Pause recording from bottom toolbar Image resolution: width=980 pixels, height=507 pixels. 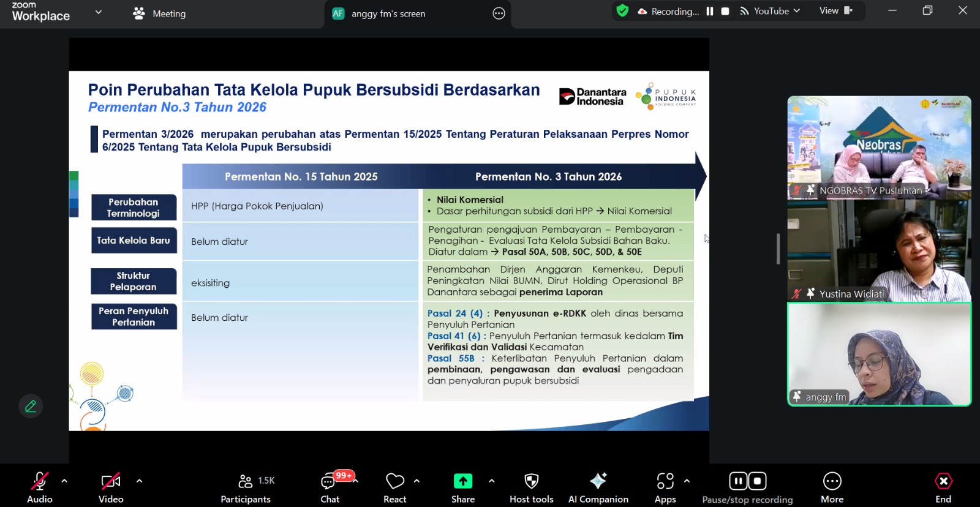(739, 481)
